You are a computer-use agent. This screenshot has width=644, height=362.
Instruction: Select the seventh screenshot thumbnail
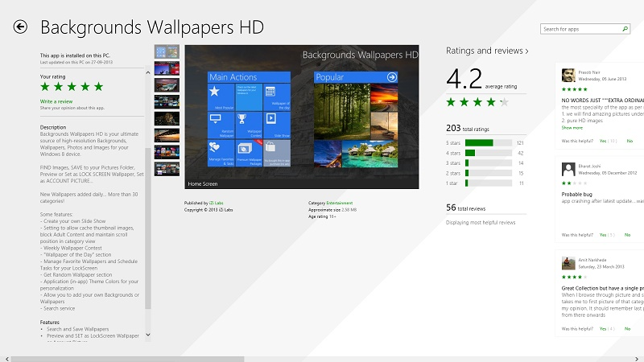(167, 152)
